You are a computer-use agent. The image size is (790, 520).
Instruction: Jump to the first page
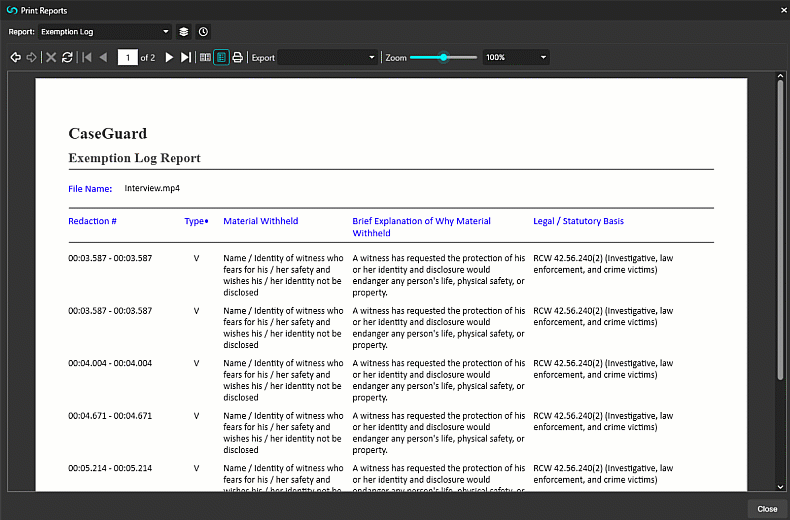point(87,57)
